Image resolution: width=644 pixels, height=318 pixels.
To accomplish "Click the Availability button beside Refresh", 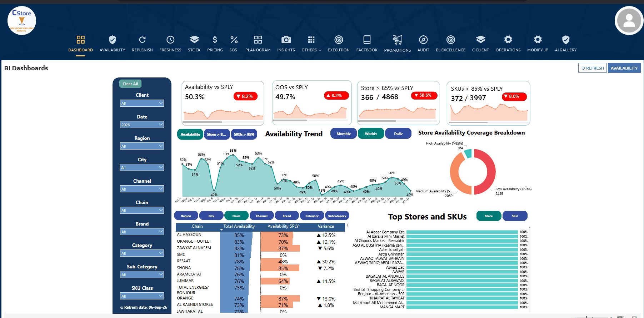I will [624, 68].
